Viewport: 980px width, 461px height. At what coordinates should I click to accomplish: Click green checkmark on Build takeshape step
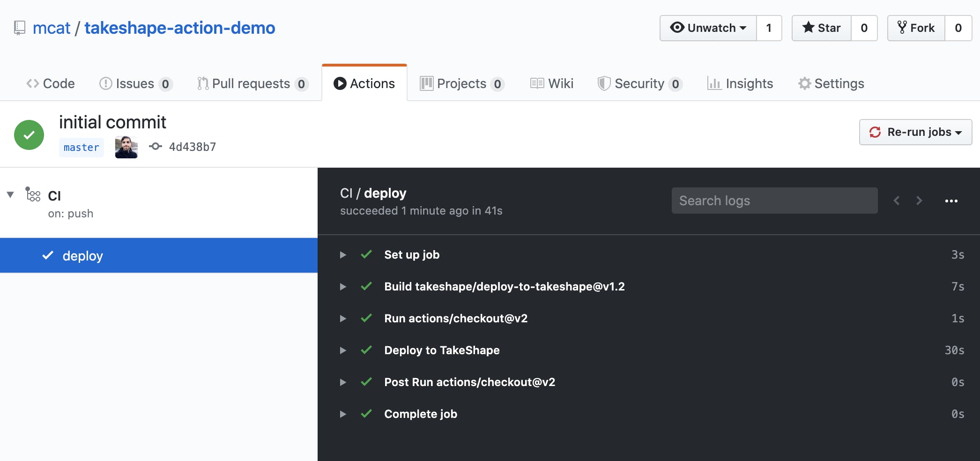(366, 286)
